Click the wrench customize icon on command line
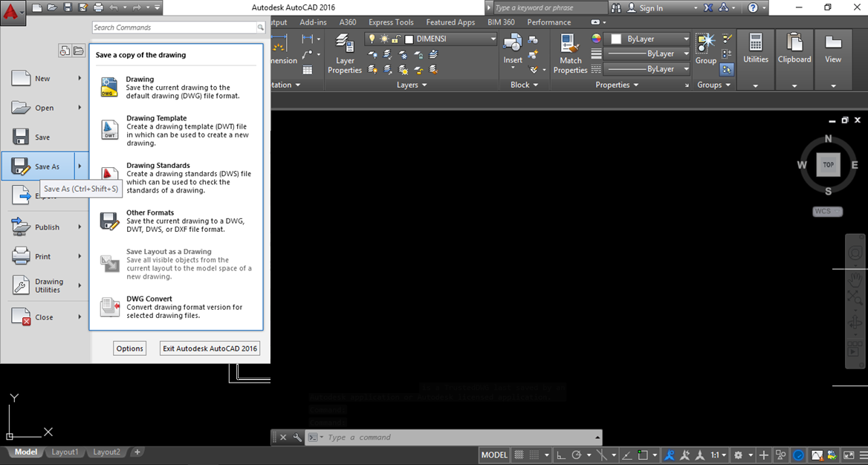The height and width of the screenshot is (465, 868). coord(297,438)
